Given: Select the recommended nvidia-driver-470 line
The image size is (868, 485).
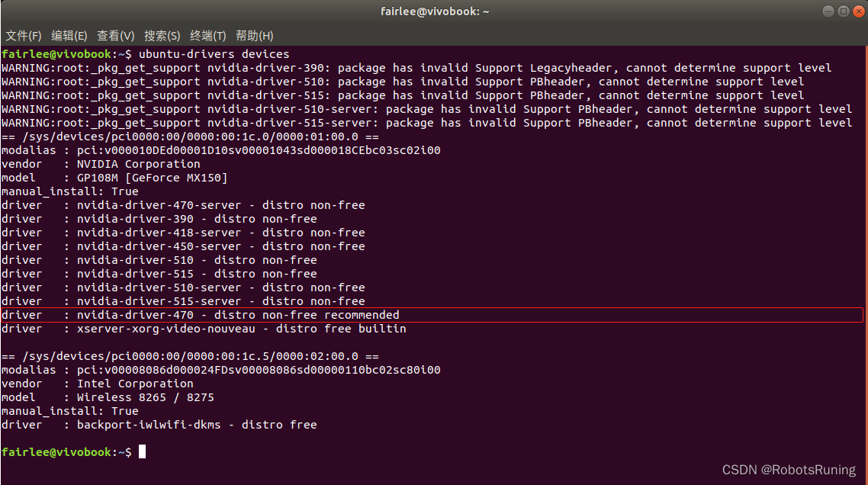Looking at the screenshot, I should pos(238,315).
